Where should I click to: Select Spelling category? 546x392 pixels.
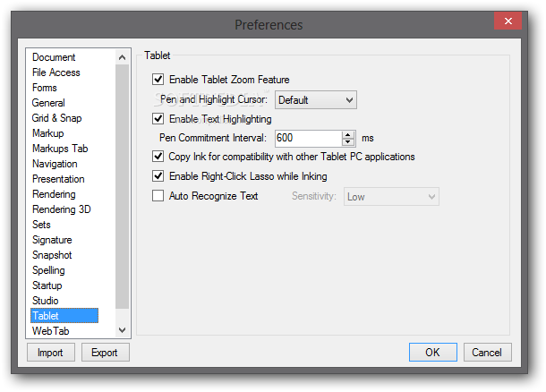(48, 270)
